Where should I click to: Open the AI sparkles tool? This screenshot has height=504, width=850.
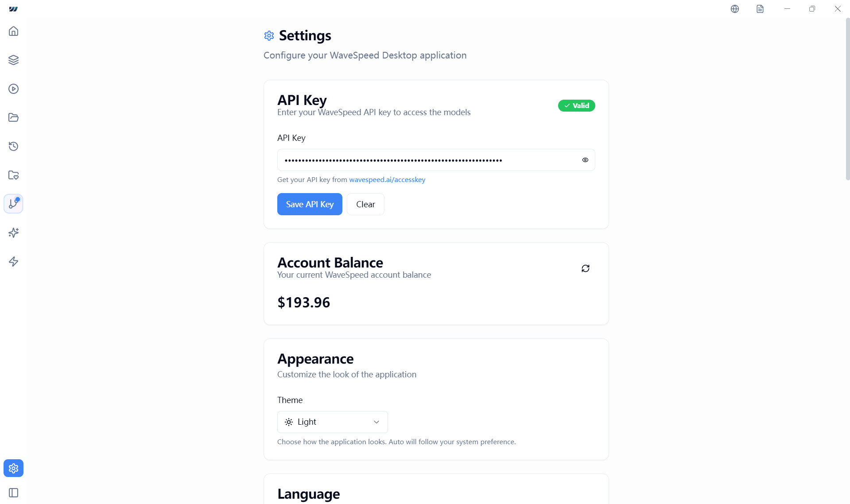pyautogui.click(x=13, y=233)
